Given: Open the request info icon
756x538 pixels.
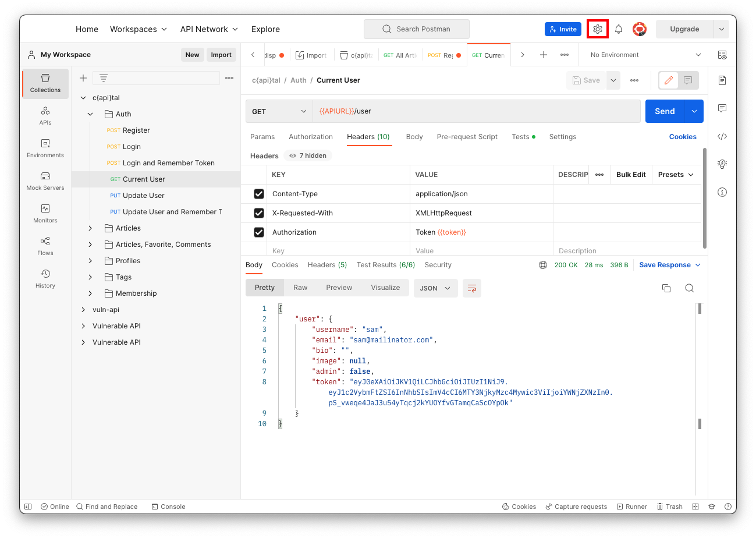Looking at the screenshot, I should coord(722,192).
